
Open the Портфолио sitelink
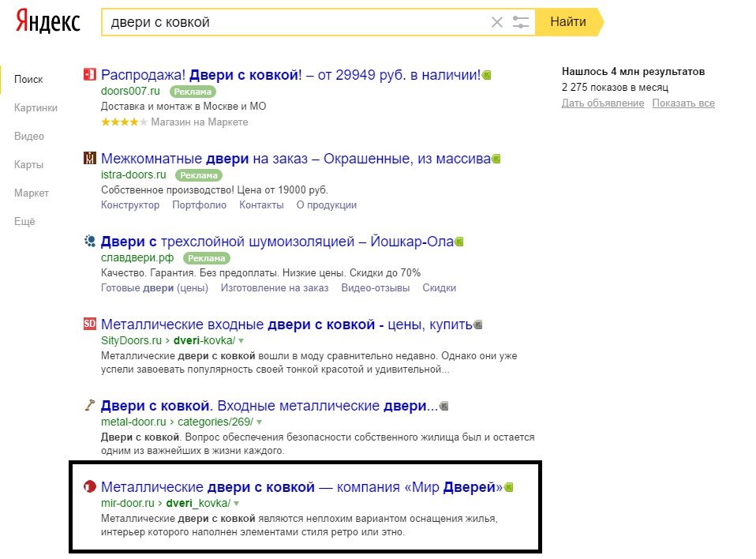coord(199,205)
